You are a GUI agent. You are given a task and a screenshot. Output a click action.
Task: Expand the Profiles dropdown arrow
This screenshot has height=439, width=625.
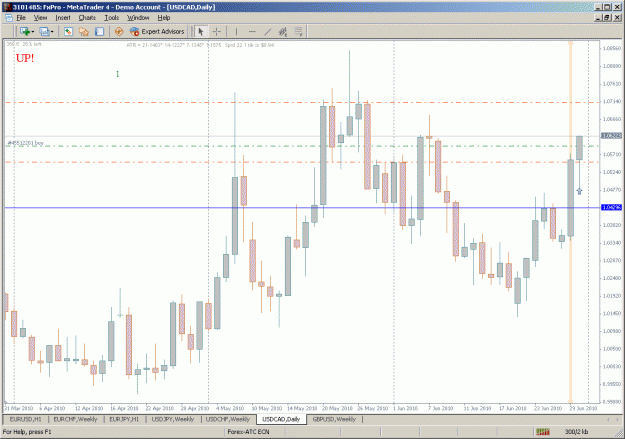pyautogui.click(x=52, y=31)
